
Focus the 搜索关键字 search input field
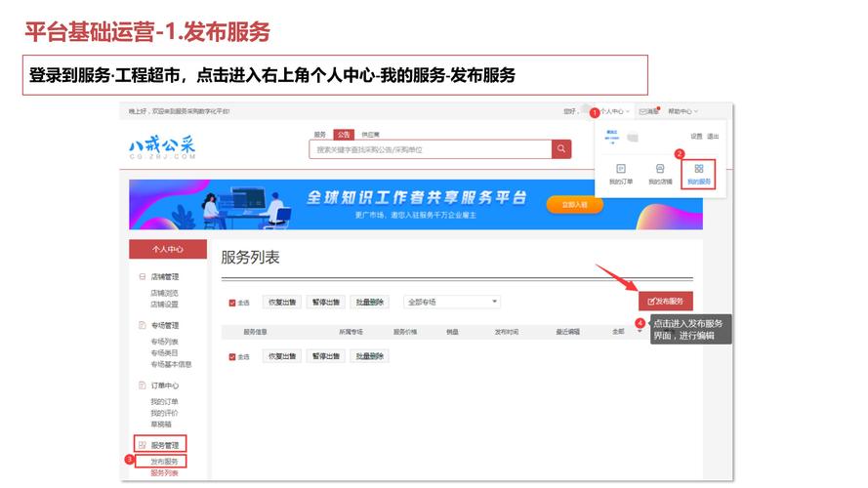coord(431,149)
